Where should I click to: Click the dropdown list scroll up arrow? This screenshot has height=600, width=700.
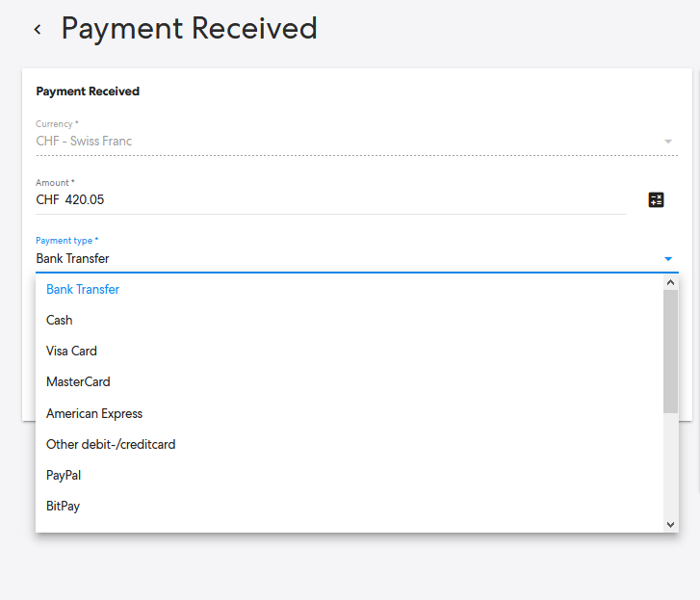pos(670,282)
